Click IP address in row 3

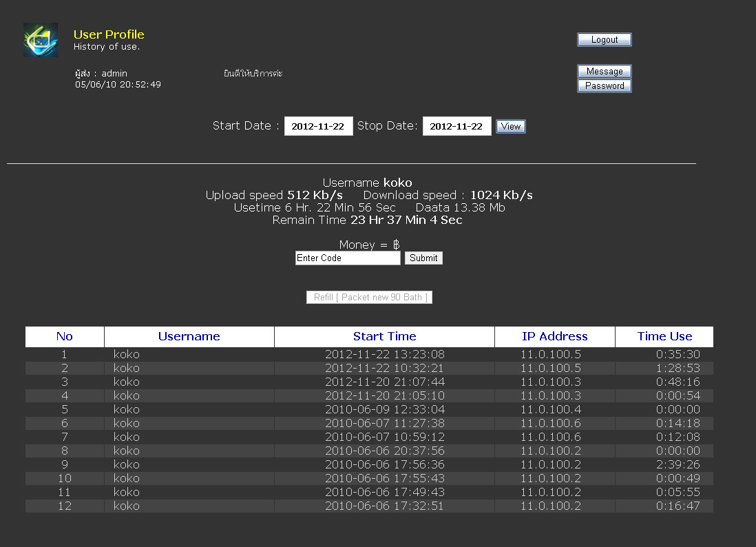[551, 382]
